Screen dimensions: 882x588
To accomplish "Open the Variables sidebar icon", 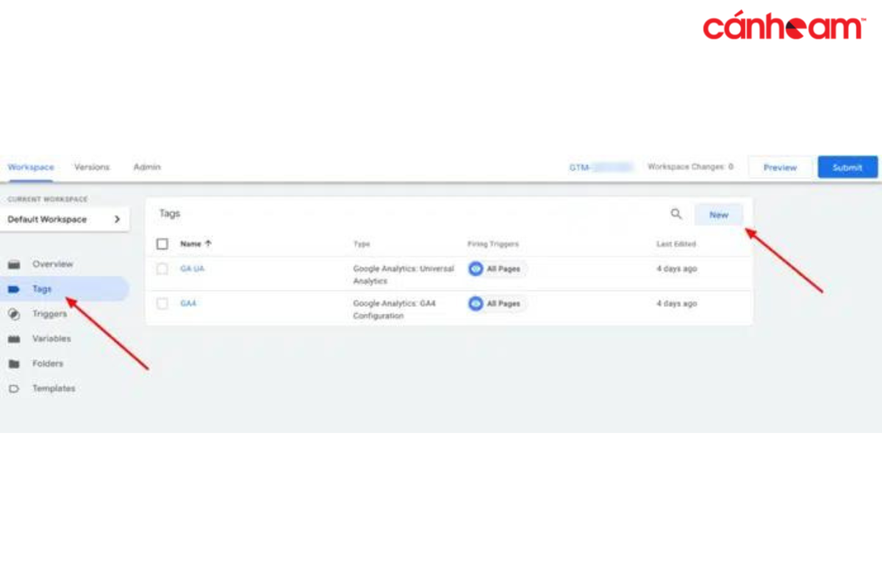I will click(14, 340).
